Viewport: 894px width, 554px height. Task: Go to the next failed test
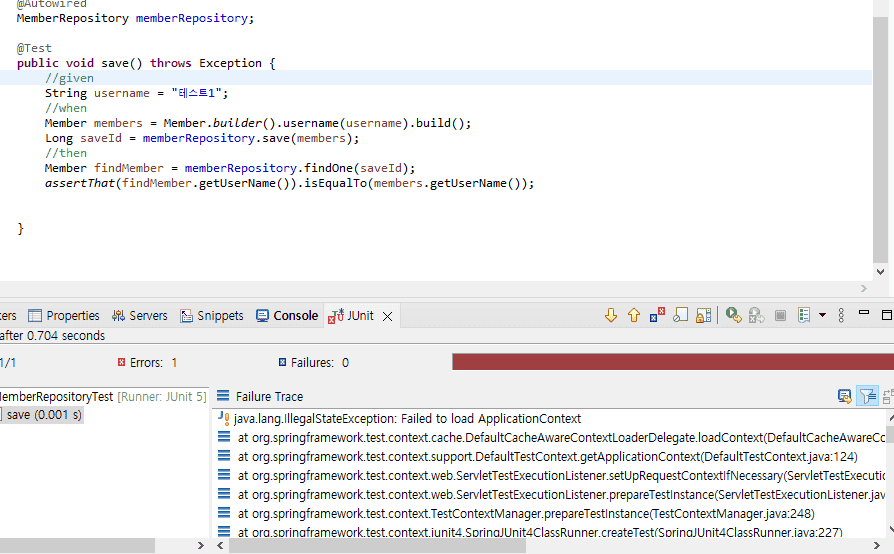[611, 315]
